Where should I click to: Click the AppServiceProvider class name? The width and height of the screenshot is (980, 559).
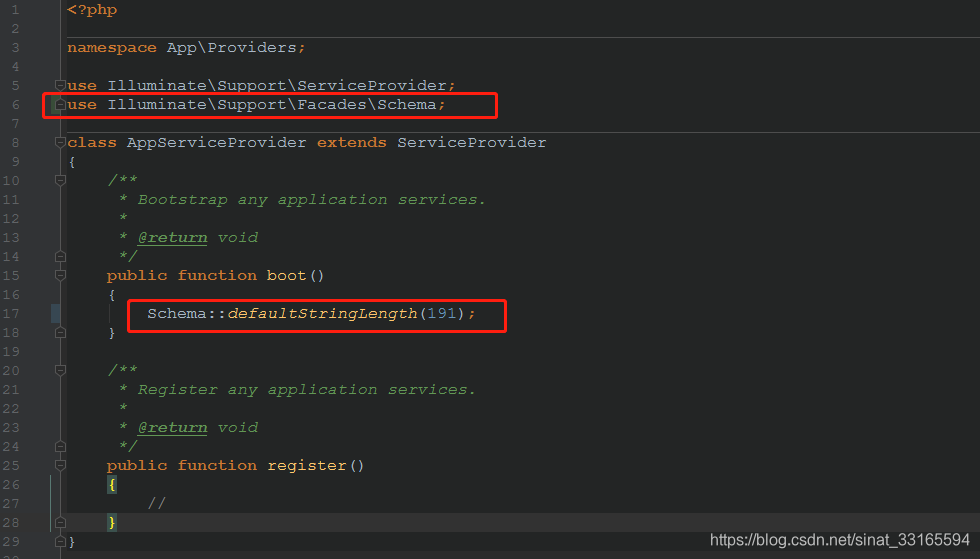tap(216, 143)
